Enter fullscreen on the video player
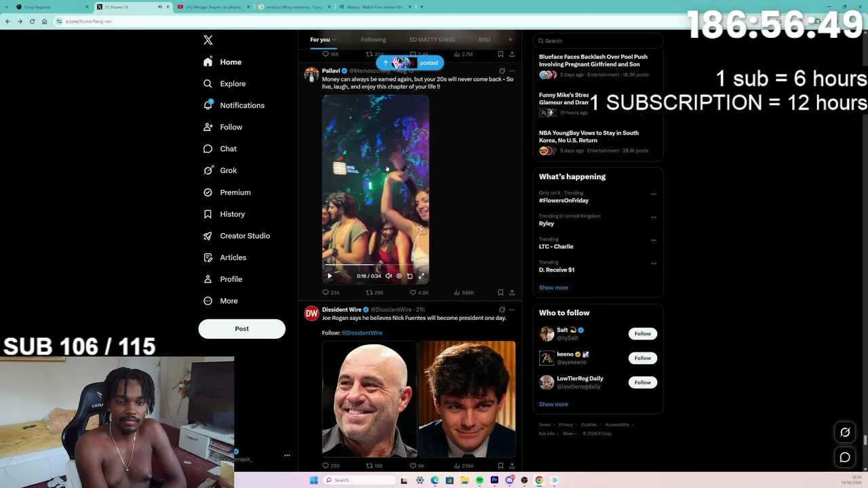Viewport: 868px width, 488px height. (x=421, y=276)
